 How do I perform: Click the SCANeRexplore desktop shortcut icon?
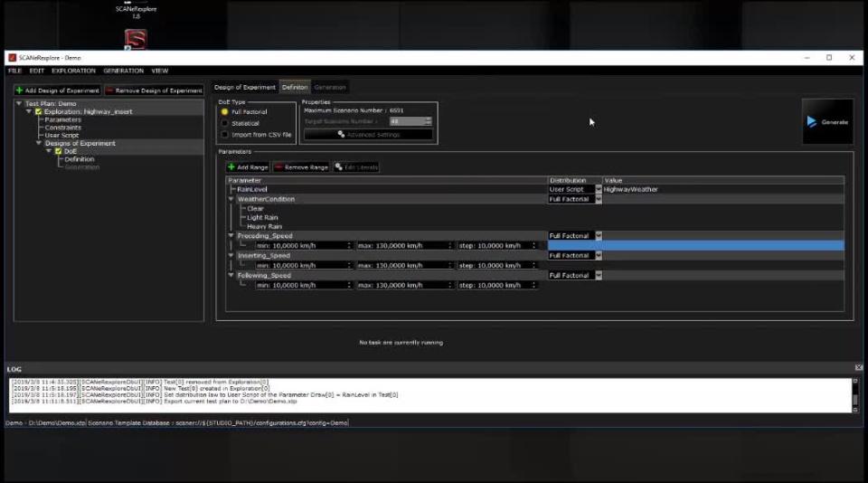pos(136,40)
